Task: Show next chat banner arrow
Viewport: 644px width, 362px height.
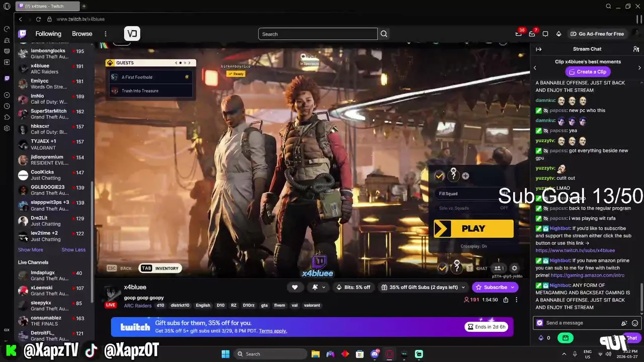Action: click(x=639, y=68)
